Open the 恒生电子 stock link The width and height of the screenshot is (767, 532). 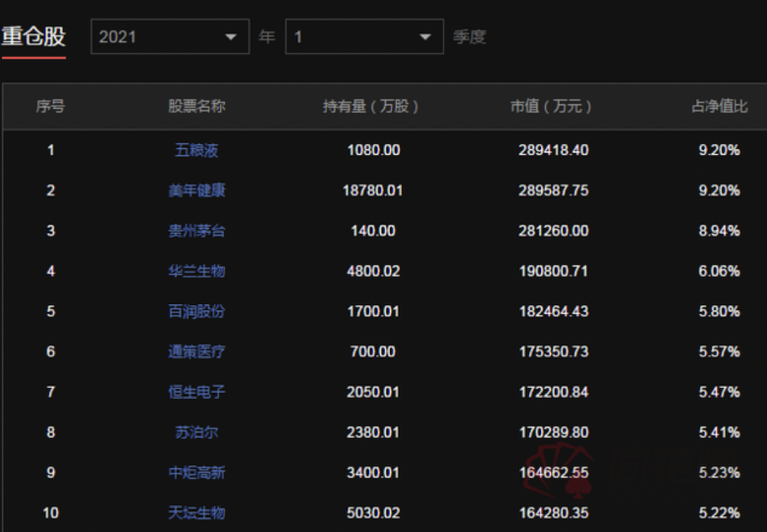pyautogui.click(x=197, y=392)
